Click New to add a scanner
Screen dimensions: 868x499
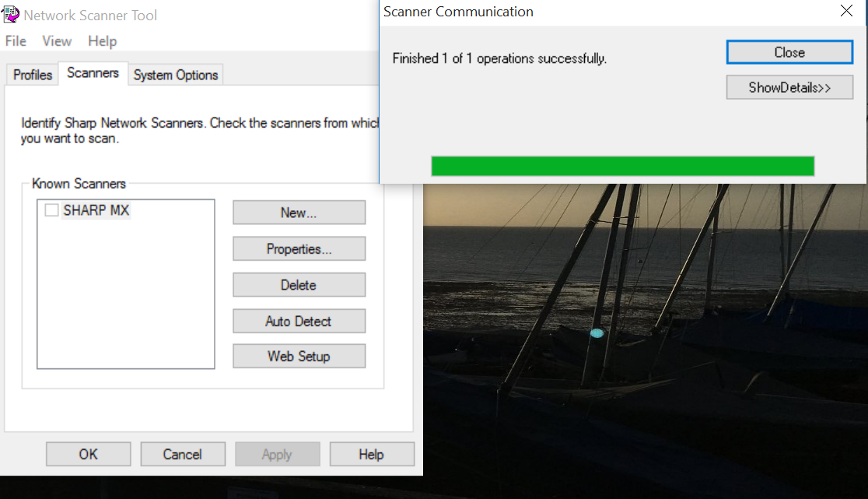coord(299,212)
